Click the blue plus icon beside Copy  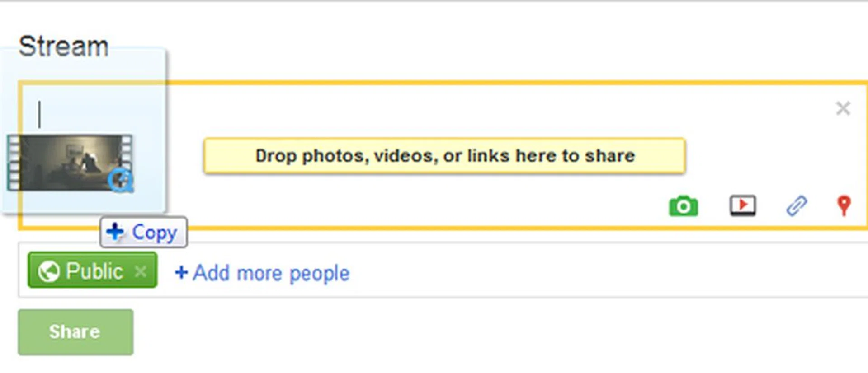[x=115, y=232]
